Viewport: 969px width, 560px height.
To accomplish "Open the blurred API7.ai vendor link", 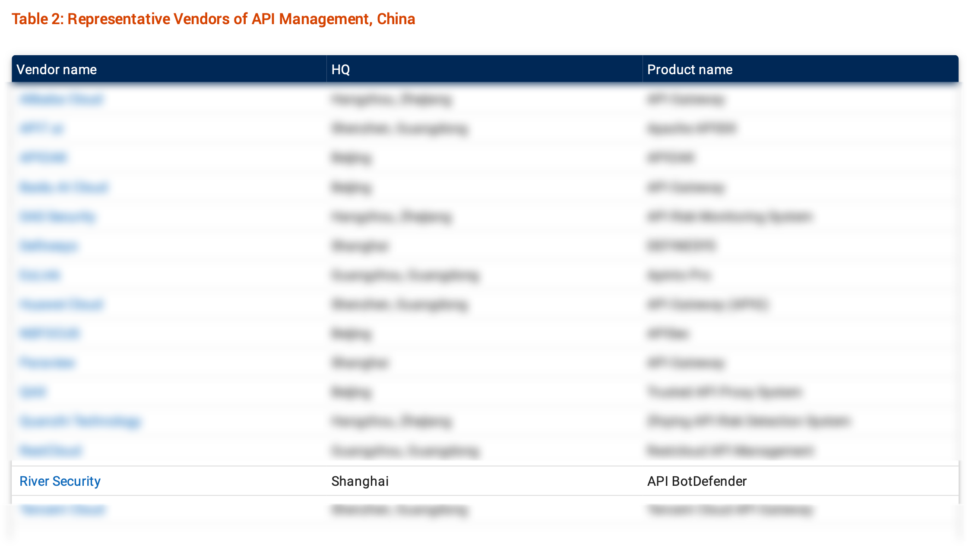I will pos(41,129).
